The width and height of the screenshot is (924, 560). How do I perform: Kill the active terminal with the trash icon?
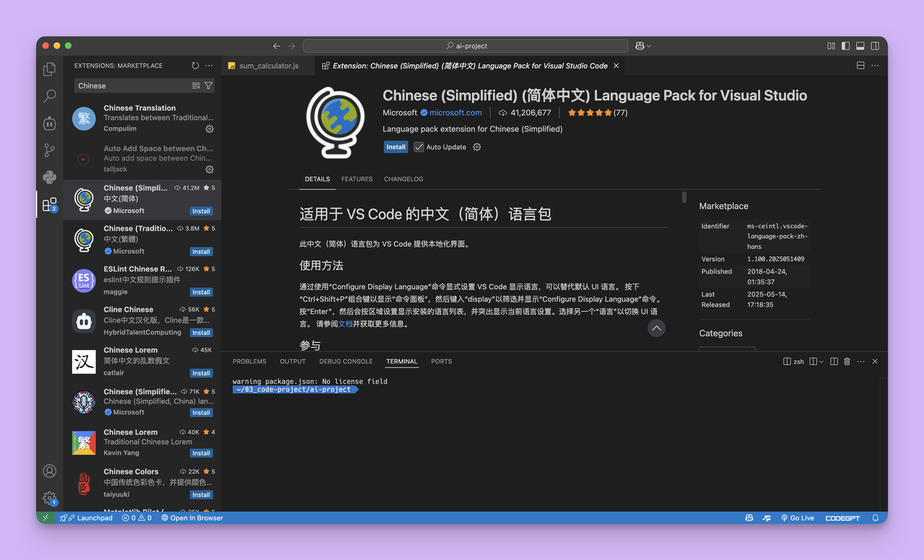pyautogui.click(x=846, y=361)
